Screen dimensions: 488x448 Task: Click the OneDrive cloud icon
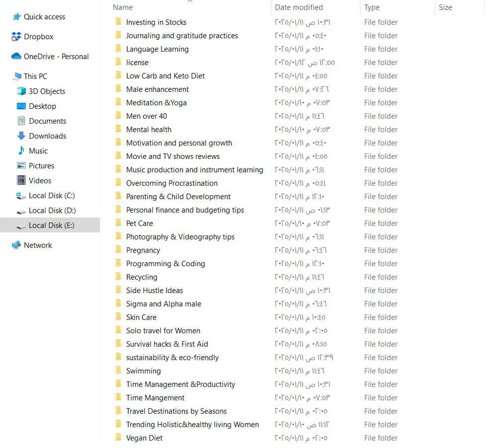16,56
